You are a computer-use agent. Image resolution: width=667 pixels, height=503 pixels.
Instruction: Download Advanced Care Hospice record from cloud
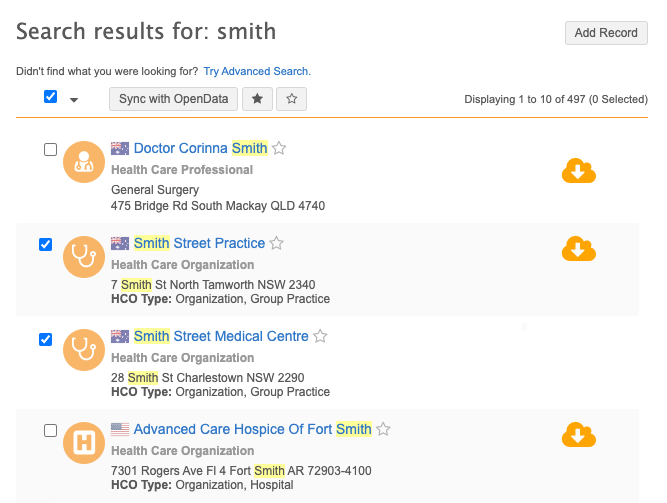(x=578, y=435)
